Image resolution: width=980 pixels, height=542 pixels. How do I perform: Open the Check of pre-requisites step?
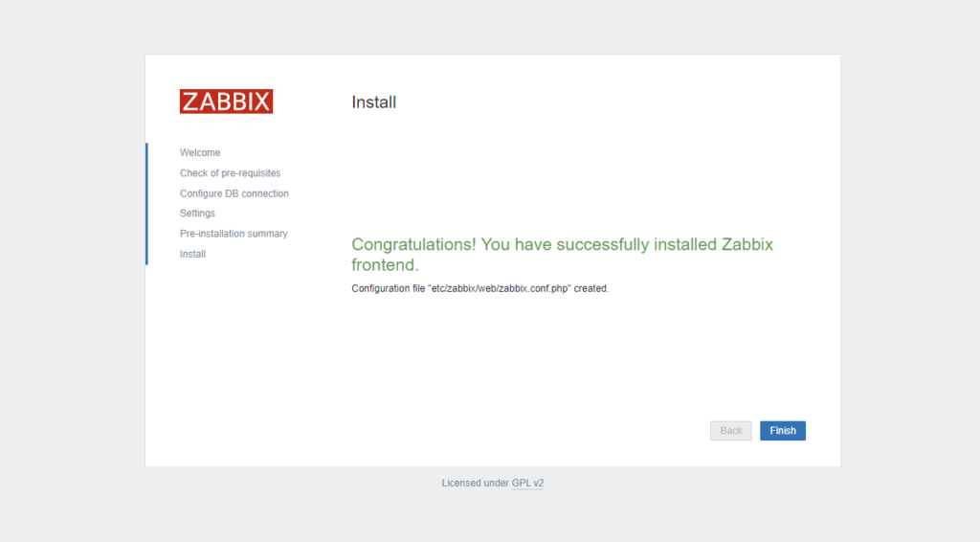coord(230,173)
